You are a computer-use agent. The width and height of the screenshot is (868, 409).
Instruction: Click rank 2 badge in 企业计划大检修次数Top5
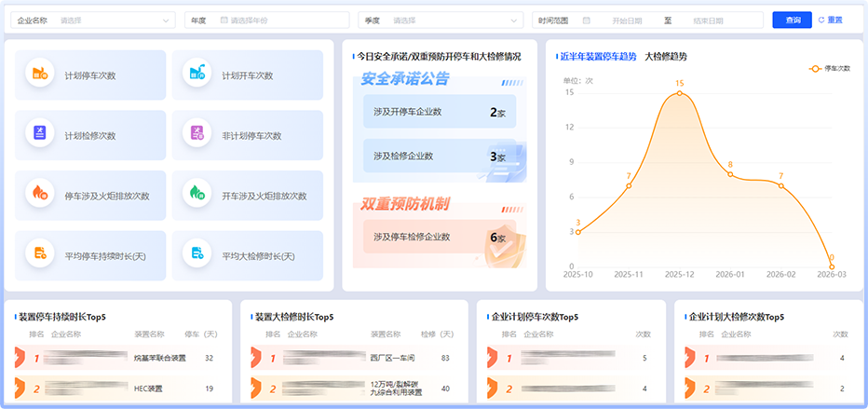click(690, 389)
